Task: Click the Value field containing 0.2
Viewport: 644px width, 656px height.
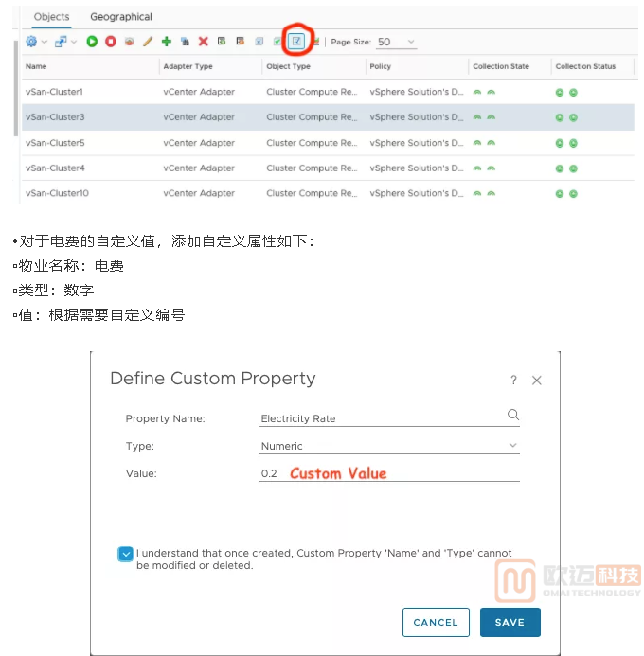Action: [x=388, y=473]
